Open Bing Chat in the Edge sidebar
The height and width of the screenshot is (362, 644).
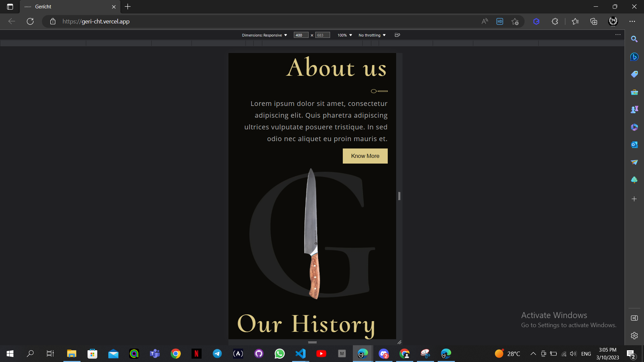pyautogui.click(x=635, y=57)
